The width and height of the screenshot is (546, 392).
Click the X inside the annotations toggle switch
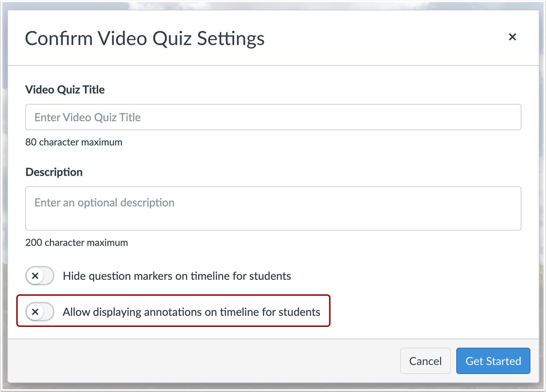tap(35, 312)
